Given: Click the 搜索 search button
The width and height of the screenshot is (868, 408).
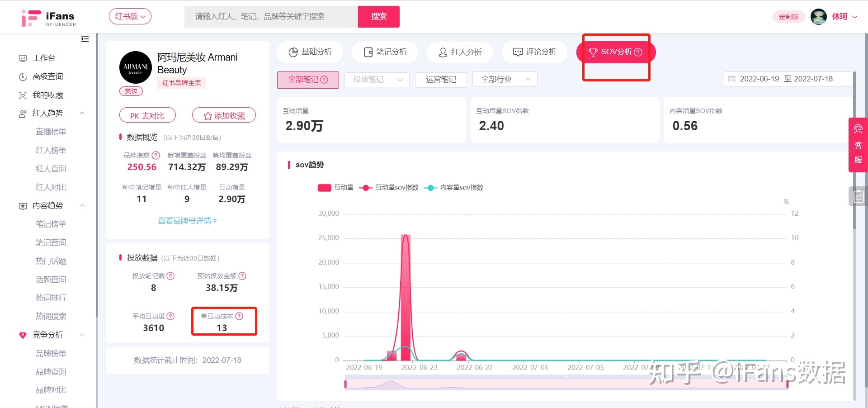Looking at the screenshot, I should (x=378, y=17).
